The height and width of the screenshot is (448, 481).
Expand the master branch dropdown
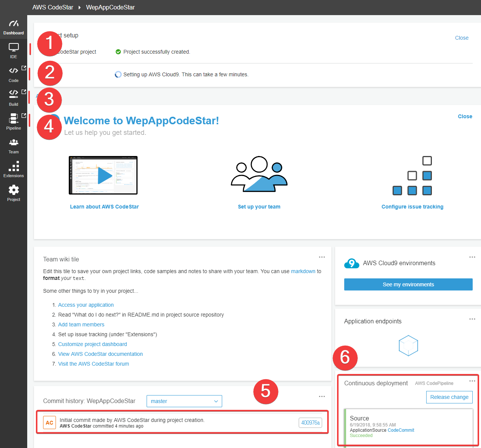click(x=184, y=401)
